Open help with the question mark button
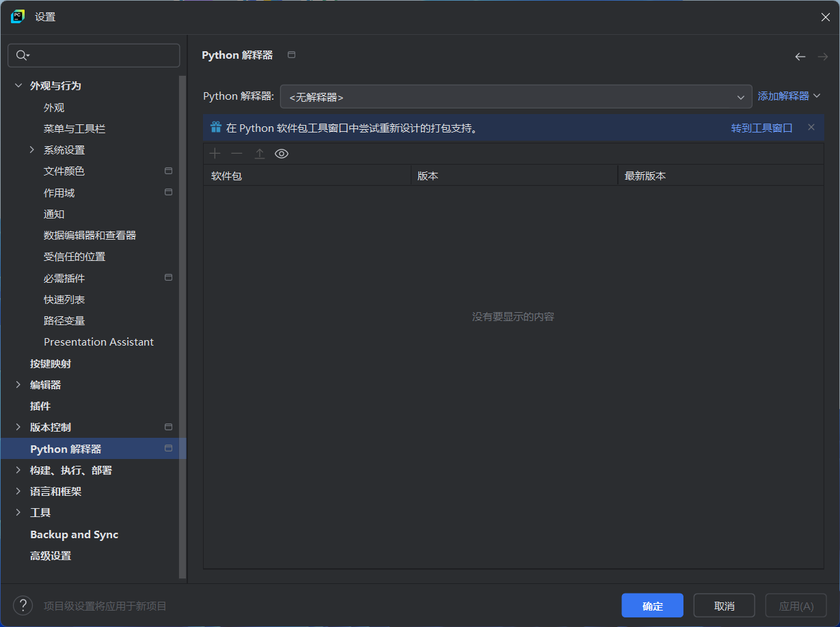Viewport: 840px width, 627px height. point(23,605)
